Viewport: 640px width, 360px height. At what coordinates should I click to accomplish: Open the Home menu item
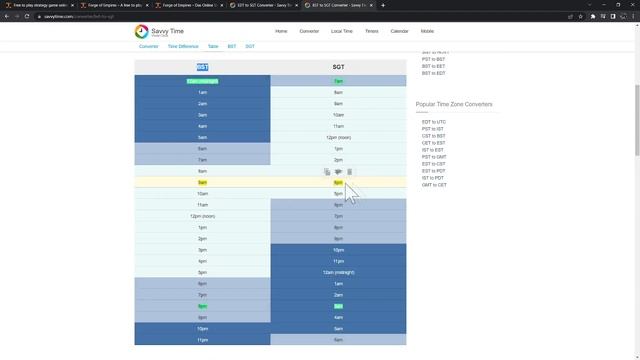[x=281, y=31]
